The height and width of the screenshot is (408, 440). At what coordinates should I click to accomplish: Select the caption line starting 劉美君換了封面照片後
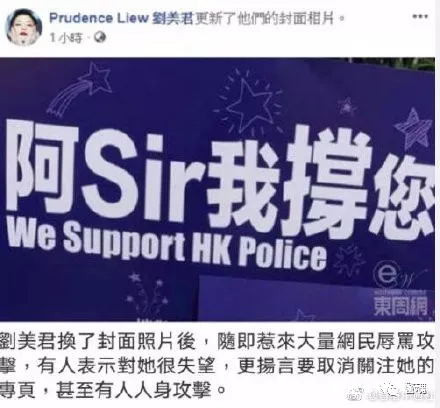pos(217,340)
